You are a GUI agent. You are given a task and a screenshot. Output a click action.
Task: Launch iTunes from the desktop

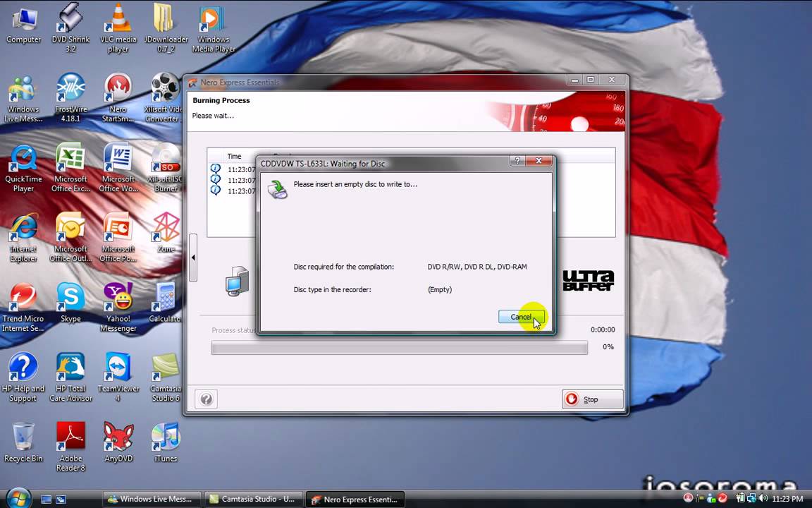166,442
